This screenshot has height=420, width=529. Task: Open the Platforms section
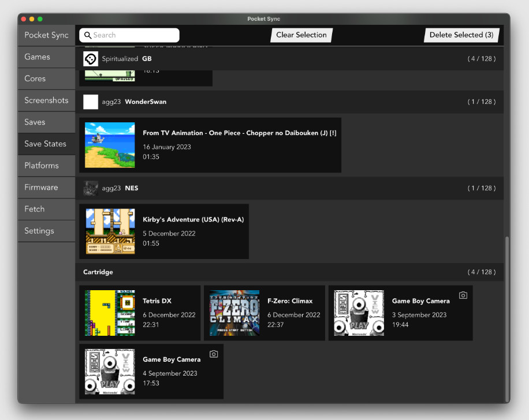pos(47,166)
